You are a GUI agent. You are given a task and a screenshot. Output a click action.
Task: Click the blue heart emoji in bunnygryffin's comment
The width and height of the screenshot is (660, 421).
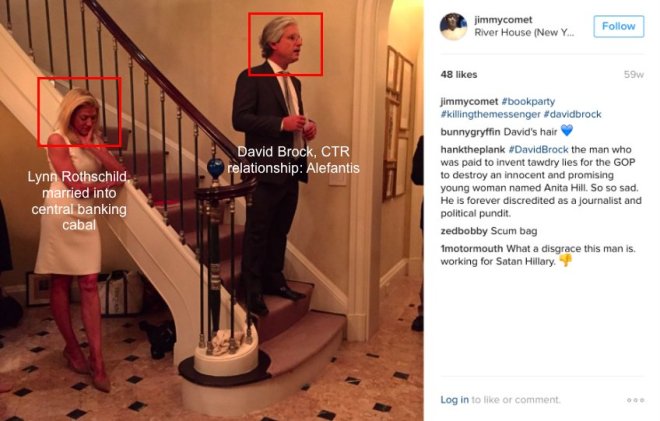(567, 131)
